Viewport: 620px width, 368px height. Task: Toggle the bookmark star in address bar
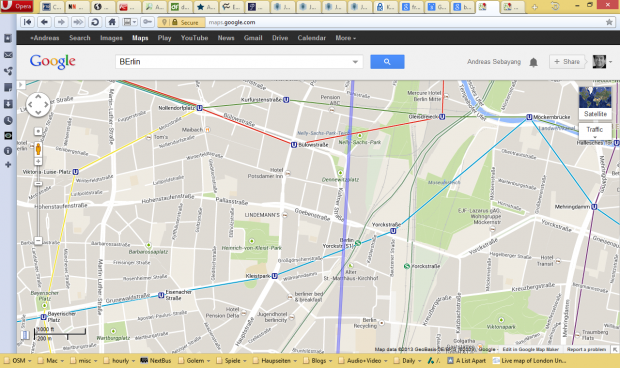click(609, 22)
